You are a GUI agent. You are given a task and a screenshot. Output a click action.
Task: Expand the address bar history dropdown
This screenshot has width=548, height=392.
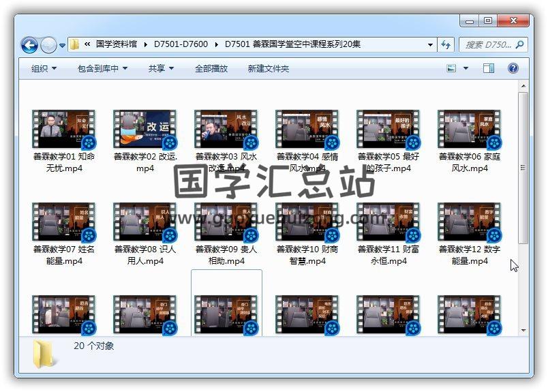point(430,45)
